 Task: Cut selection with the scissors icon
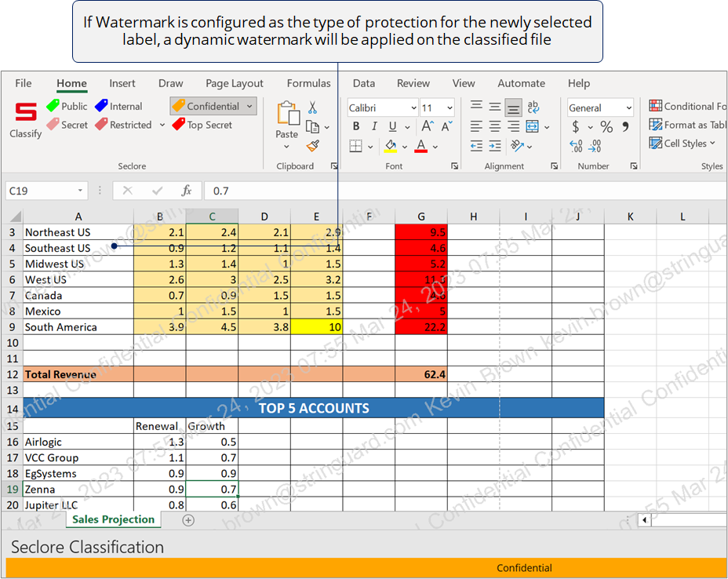coord(312,107)
